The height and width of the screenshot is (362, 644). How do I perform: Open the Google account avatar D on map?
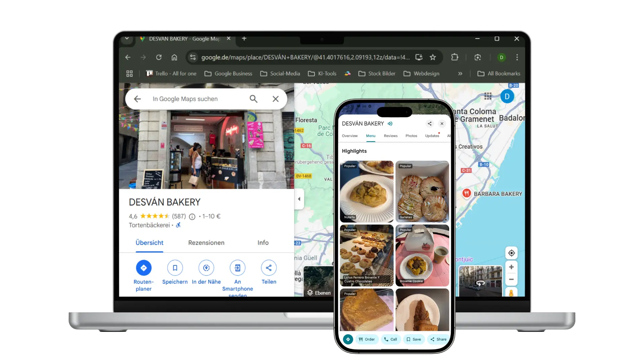coord(507,97)
